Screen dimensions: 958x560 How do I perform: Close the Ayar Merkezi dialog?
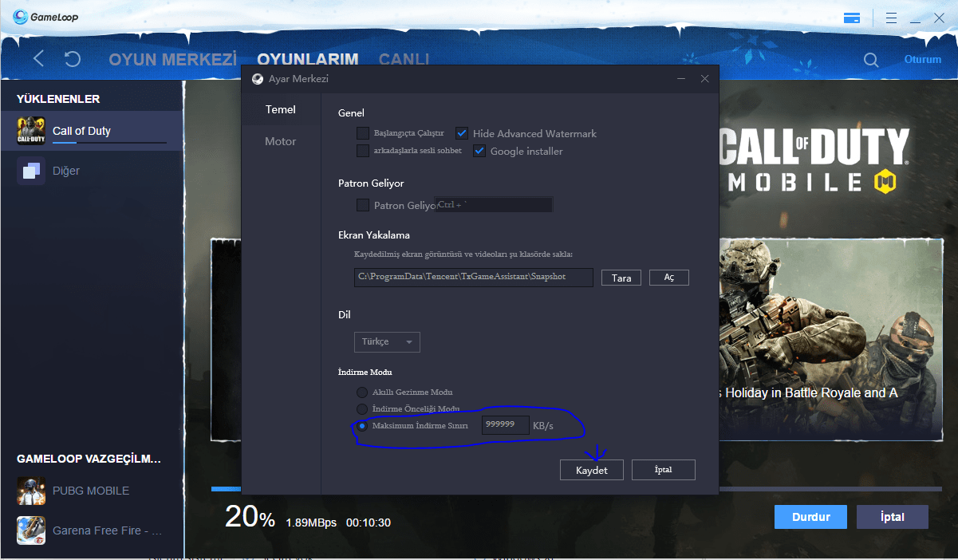point(704,79)
